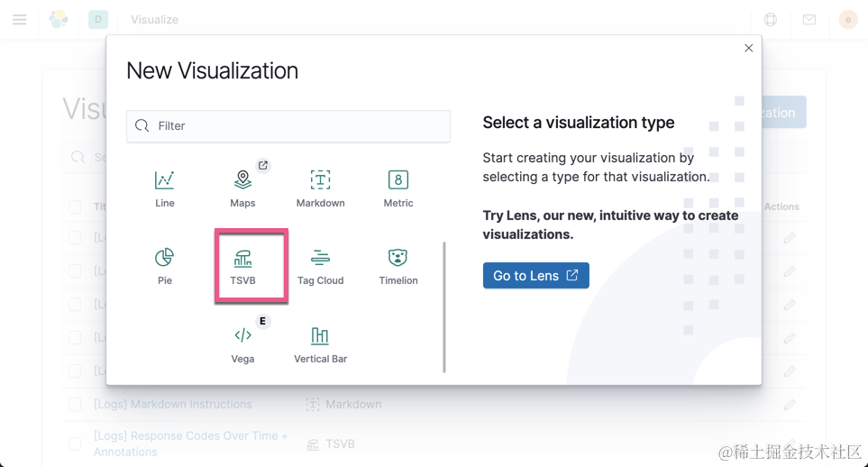
Task: Open the TSVB visualization type
Action: point(242,267)
